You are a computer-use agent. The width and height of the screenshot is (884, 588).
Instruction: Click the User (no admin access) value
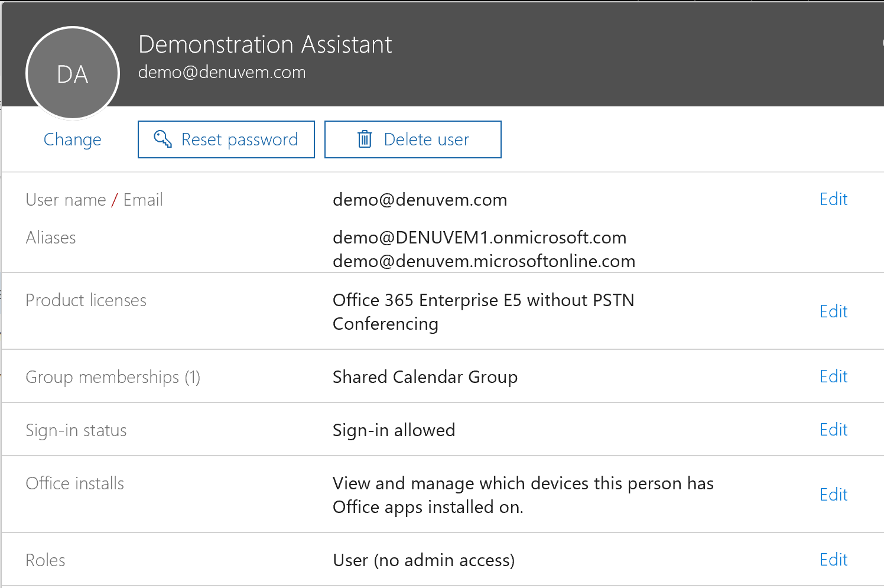coord(424,560)
